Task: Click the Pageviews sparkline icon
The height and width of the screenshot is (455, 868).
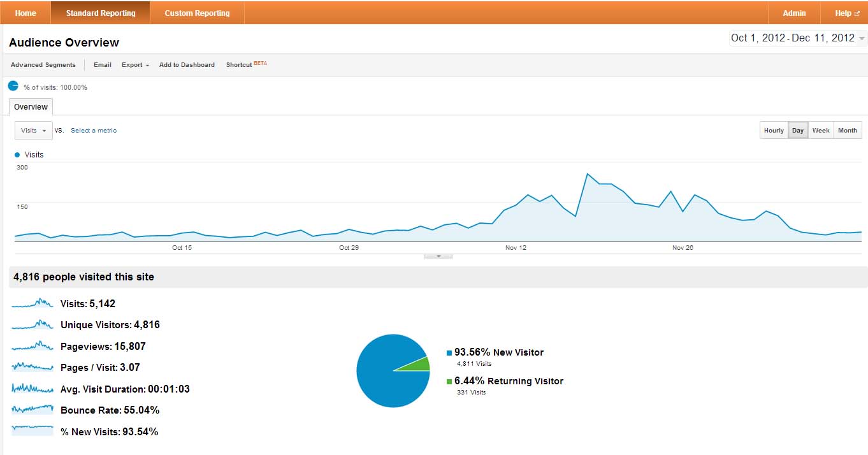Action: 33,346
